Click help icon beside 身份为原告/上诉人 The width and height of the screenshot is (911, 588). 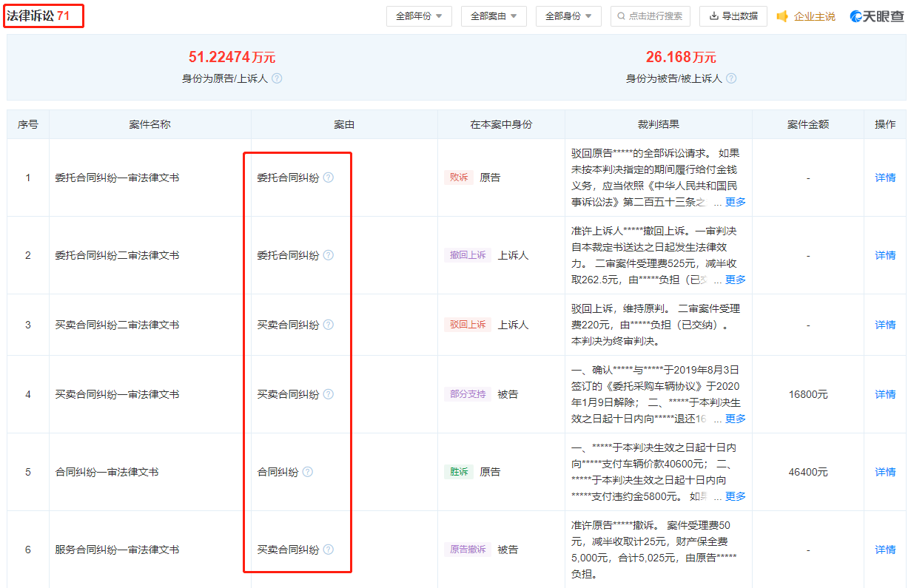pos(277,78)
